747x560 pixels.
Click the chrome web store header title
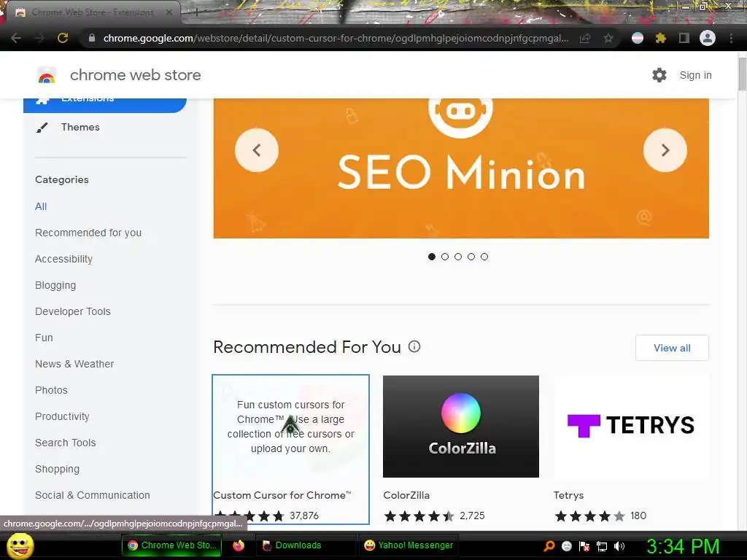coord(135,75)
